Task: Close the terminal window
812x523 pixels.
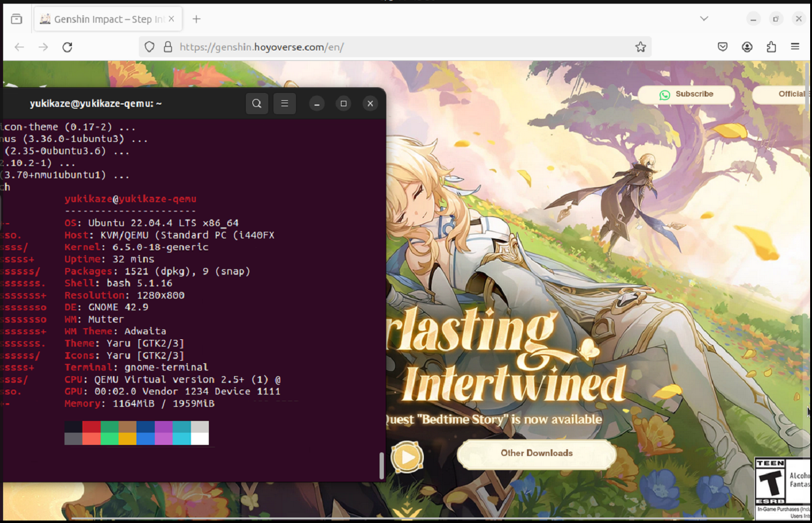Action: (x=370, y=104)
